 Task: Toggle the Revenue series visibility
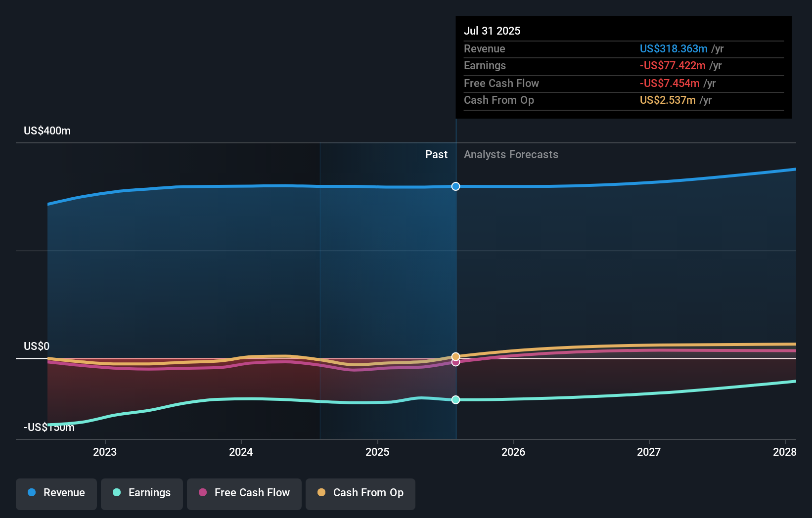[x=56, y=493]
